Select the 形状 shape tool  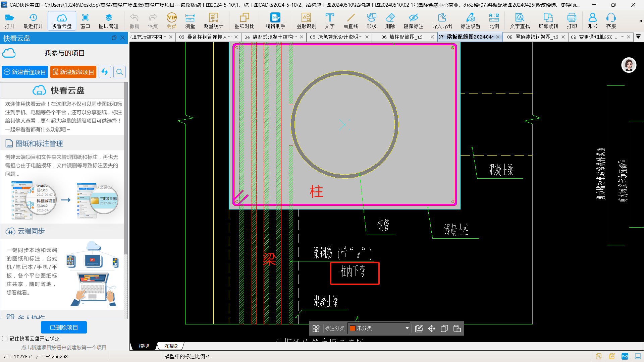click(372, 21)
